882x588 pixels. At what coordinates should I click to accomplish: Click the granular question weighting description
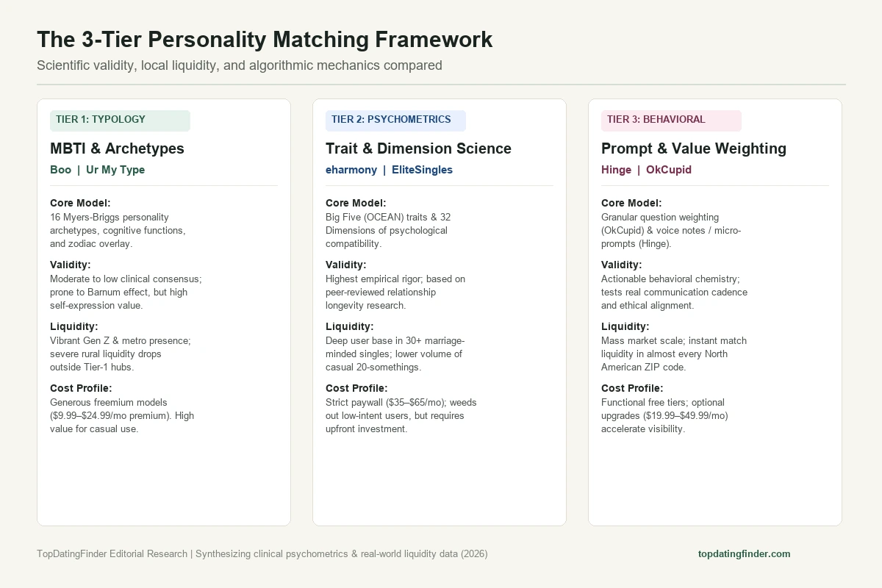[x=671, y=231]
